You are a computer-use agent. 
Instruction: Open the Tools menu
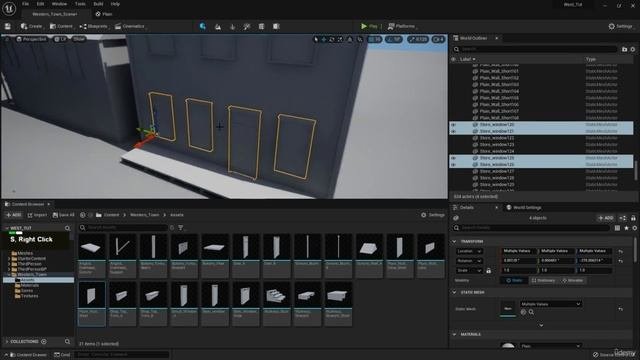pyautogui.click(x=80, y=4)
